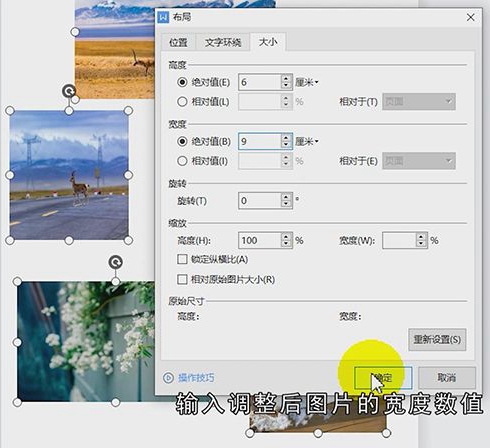Select the antelope on road image
490x448 pixels.
pyautogui.click(x=69, y=175)
